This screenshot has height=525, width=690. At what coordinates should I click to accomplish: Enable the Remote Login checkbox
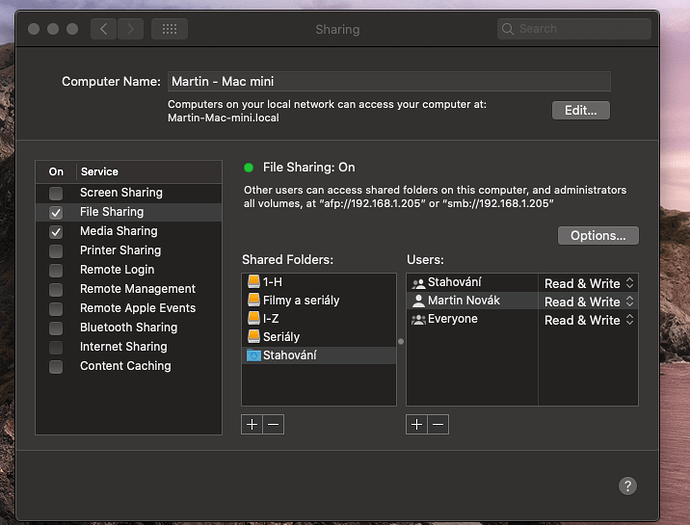point(56,270)
